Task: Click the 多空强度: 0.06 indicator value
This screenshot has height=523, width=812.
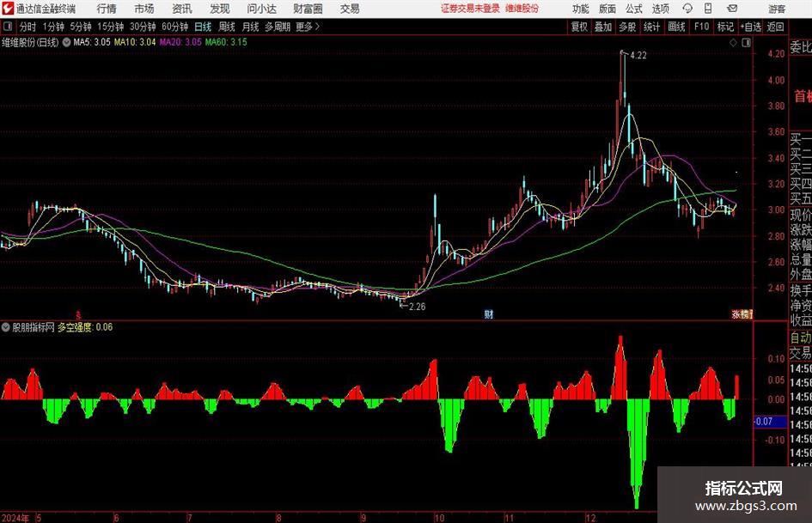Action: pyautogui.click(x=85, y=327)
